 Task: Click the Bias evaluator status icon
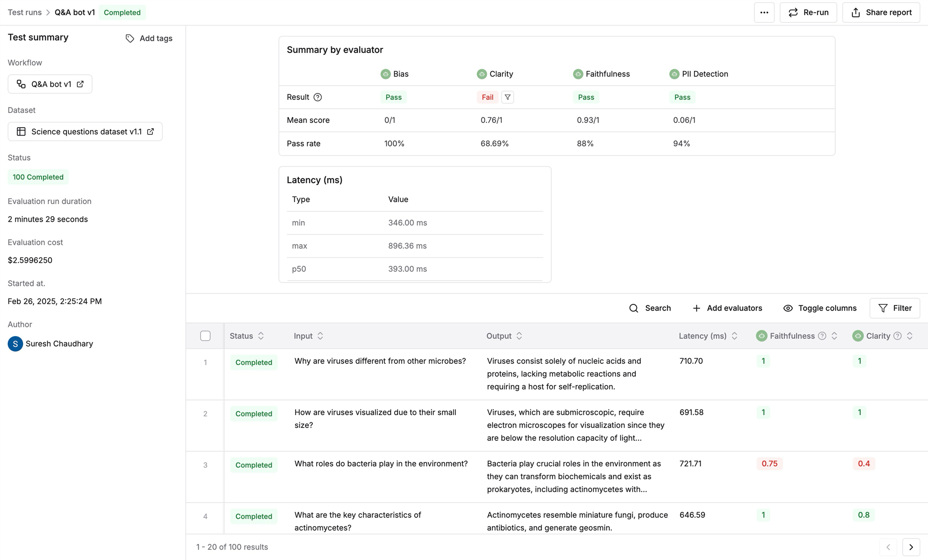(384, 73)
